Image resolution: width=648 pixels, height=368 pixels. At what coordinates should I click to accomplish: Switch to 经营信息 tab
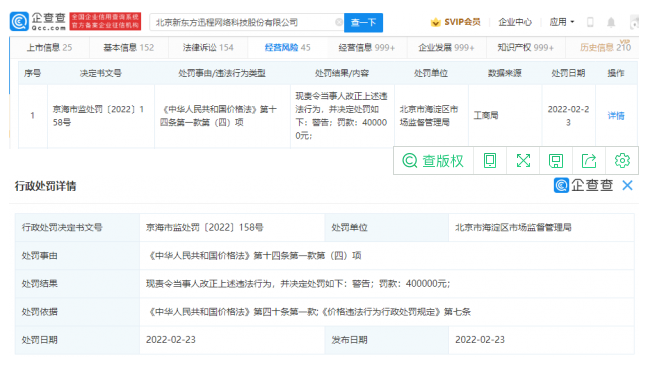[367, 48]
